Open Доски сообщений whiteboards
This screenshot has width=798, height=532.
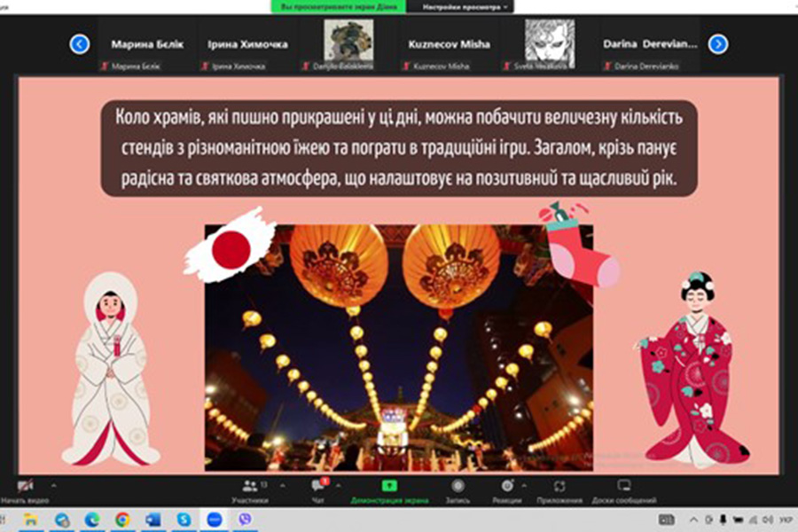624,490
